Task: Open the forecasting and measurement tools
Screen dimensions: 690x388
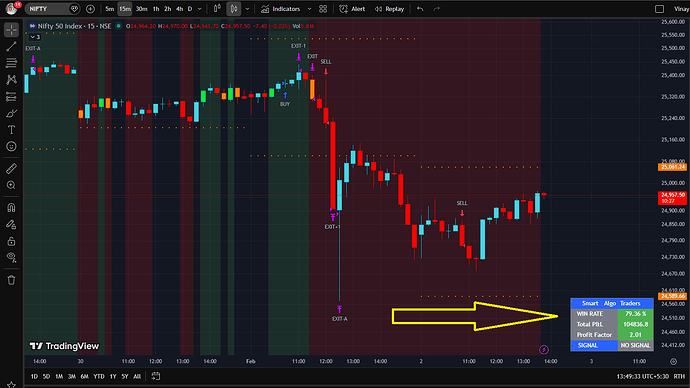Action: [11, 96]
